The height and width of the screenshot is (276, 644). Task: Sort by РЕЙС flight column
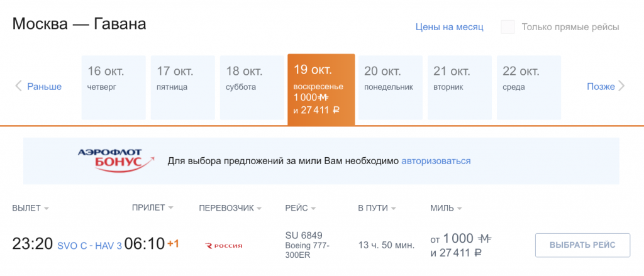(300, 208)
